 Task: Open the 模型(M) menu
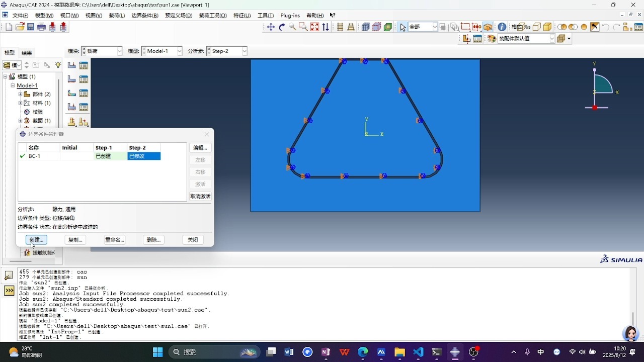point(44,16)
